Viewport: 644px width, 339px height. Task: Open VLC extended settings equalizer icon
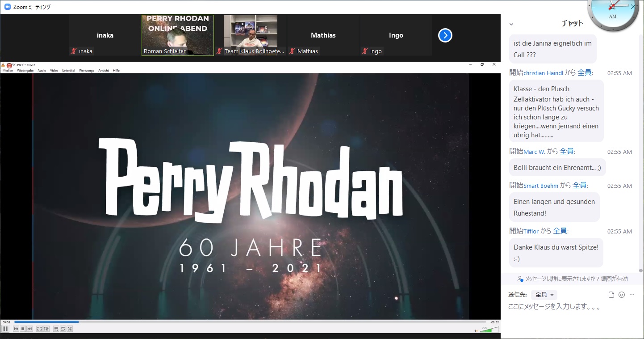coord(46,329)
